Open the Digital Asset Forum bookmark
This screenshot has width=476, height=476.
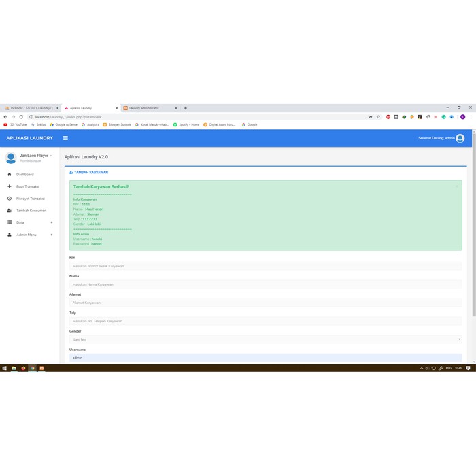point(219,124)
